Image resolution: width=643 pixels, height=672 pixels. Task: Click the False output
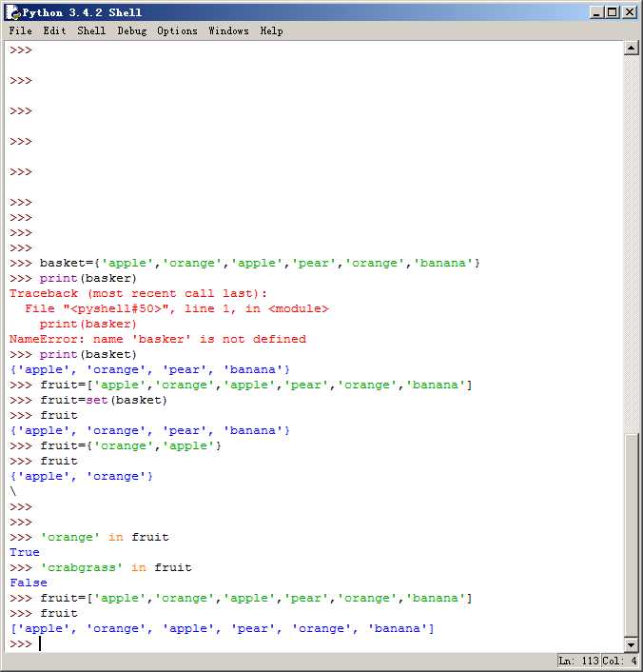point(29,583)
